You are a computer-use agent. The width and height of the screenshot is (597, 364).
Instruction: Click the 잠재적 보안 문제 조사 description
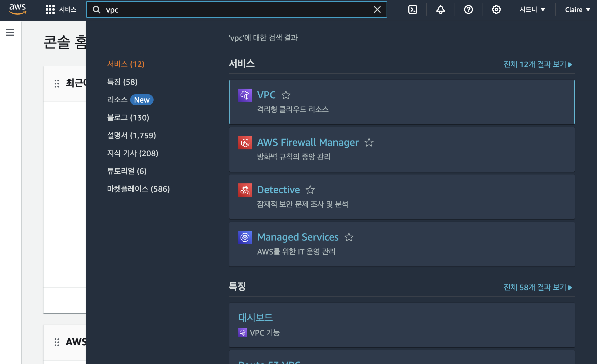pyautogui.click(x=302, y=204)
